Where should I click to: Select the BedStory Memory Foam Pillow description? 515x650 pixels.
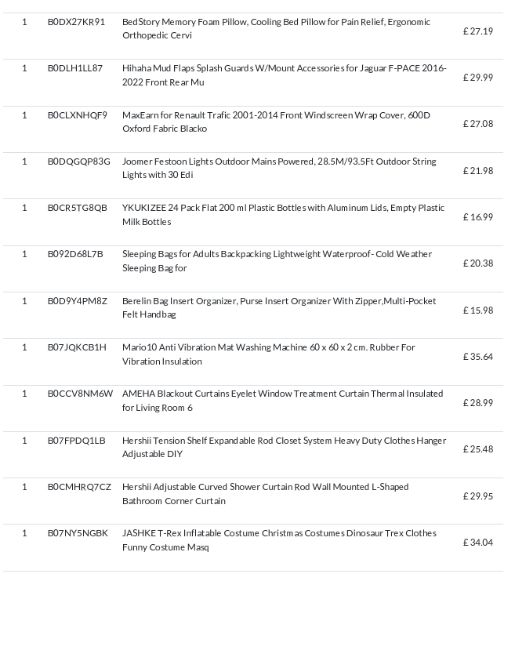pyautogui.click(x=276, y=28)
